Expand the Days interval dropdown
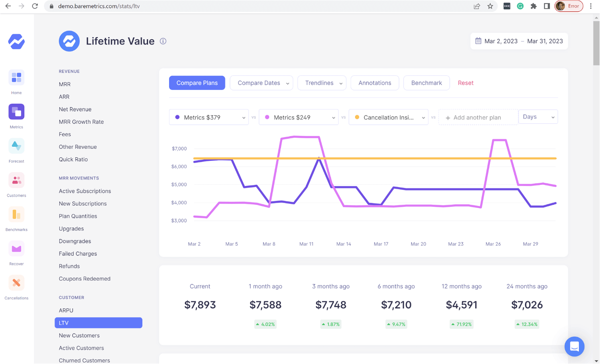This screenshot has width=600, height=364. [x=538, y=117]
